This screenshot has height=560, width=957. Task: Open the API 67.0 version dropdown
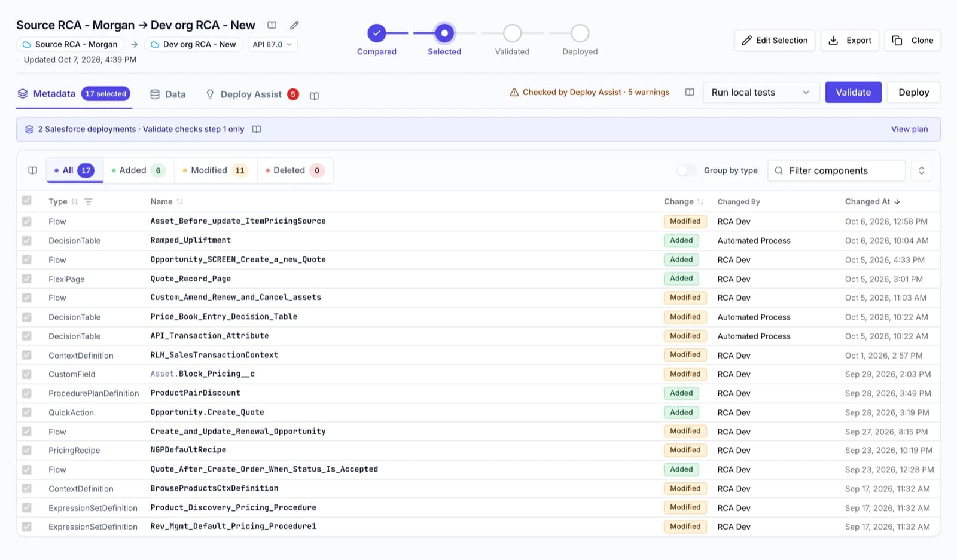272,44
